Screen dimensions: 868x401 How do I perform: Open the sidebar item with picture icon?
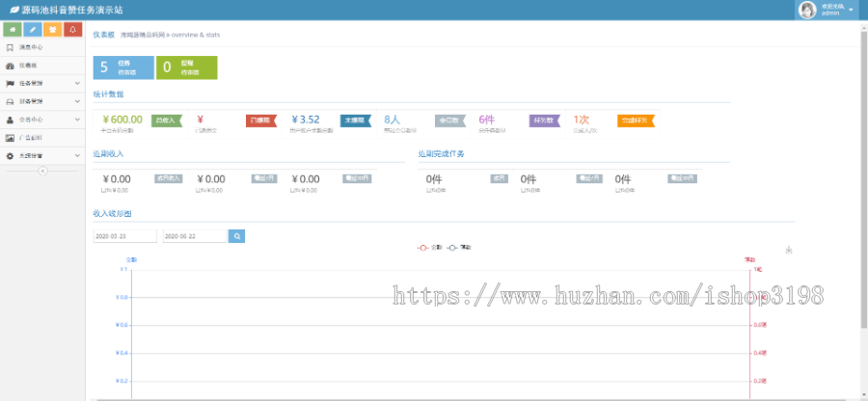point(42,138)
